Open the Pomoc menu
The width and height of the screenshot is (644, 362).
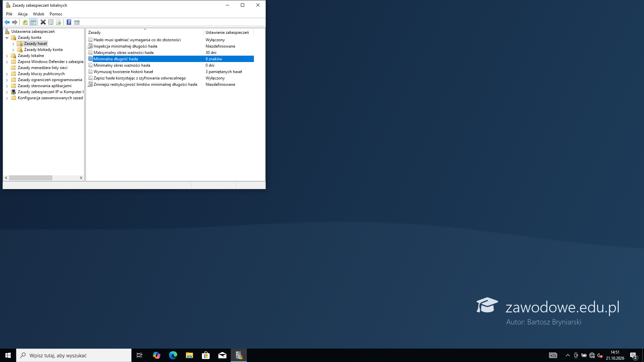pos(56,14)
